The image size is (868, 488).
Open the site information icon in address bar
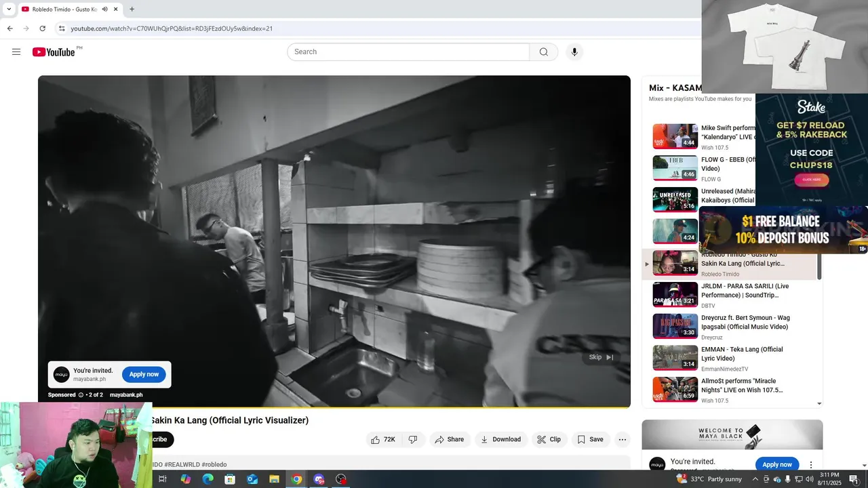pos(62,28)
